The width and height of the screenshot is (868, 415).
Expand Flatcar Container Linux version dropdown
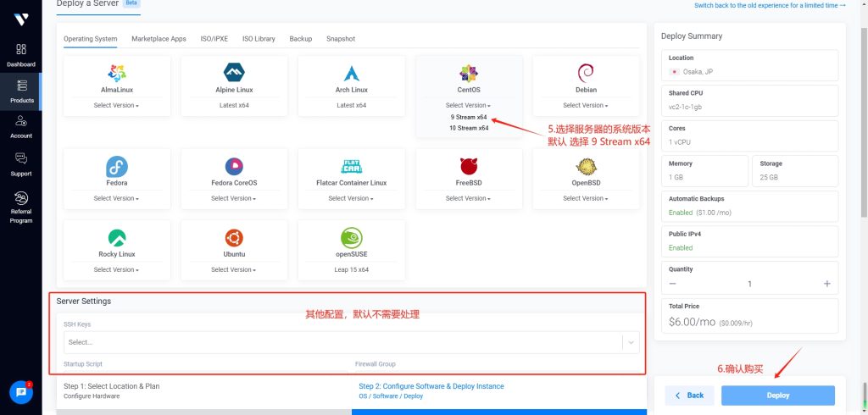click(351, 198)
